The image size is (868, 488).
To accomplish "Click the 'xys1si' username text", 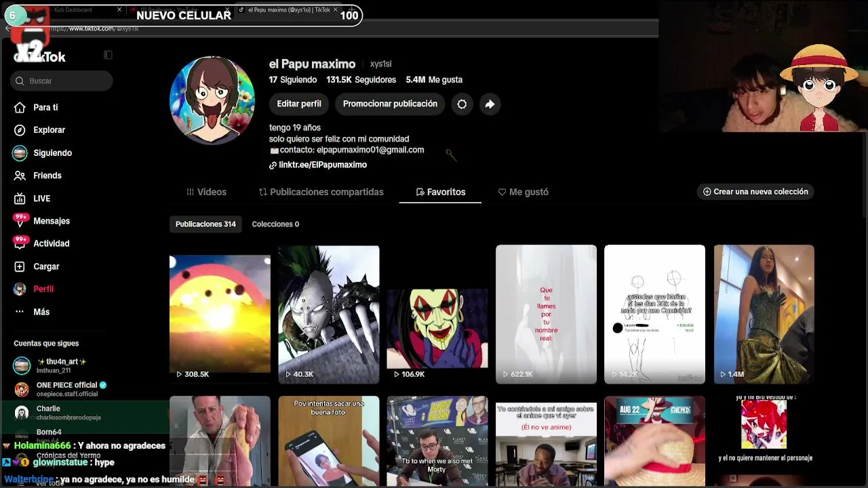I will (x=380, y=64).
